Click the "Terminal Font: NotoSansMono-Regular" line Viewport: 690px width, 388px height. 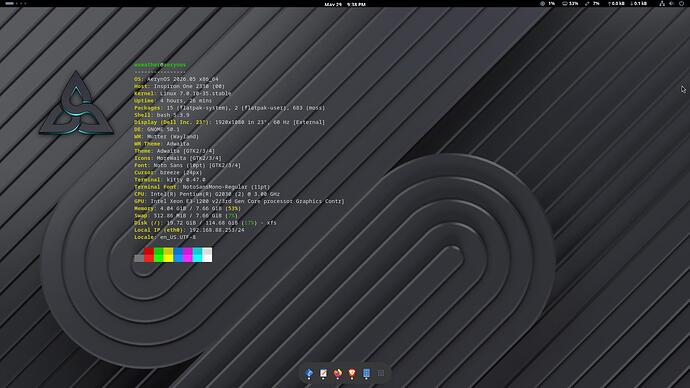(202, 187)
